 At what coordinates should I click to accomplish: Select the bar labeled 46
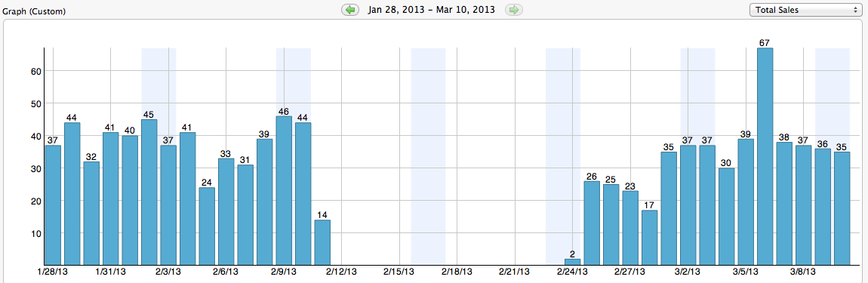click(x=284, y=190)
